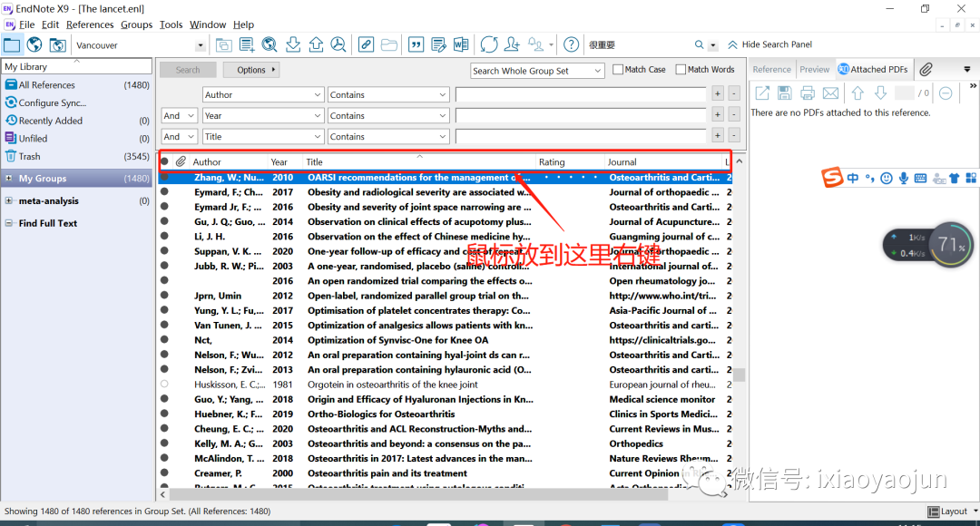The width and height of the screenshot is (980, 526).
Task: Enable the Match Words checkbox
Action: [x=681, y=69]
